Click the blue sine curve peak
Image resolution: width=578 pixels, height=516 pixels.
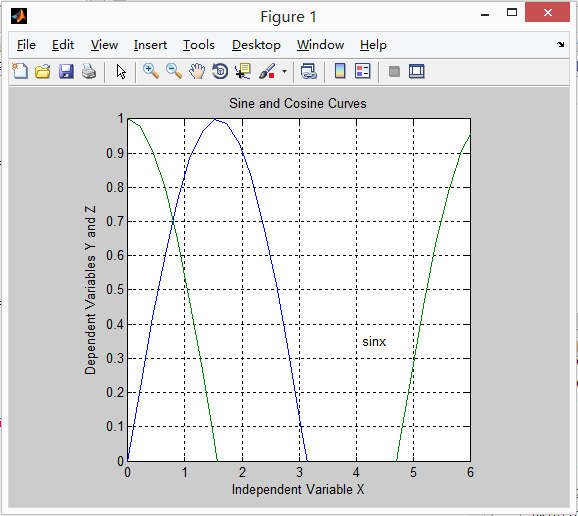tap(215, 119)
